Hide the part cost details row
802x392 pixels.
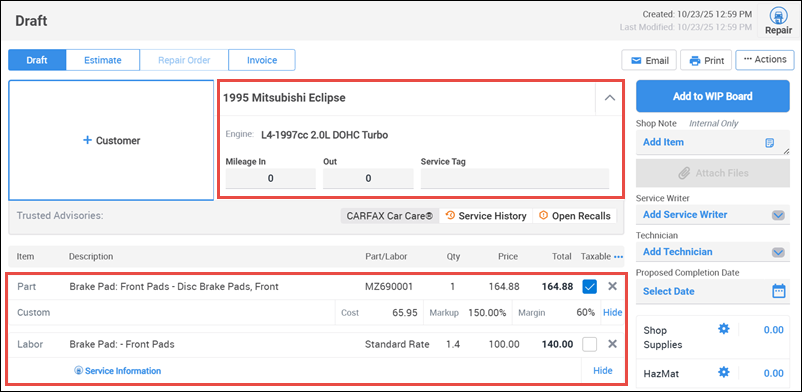click(612, 312)
